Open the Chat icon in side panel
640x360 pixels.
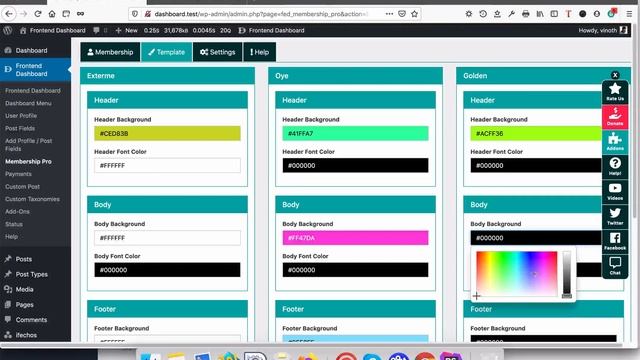coord(615,266)
